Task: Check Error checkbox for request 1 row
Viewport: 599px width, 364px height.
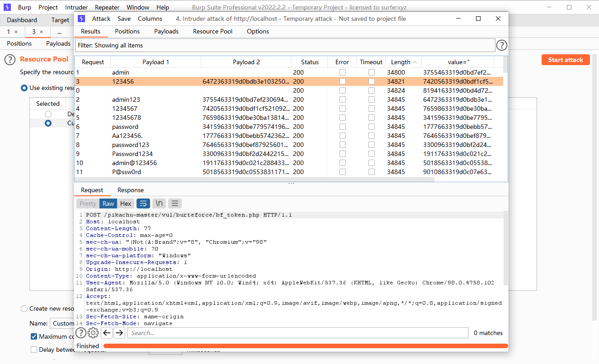Action: (343, 72)
